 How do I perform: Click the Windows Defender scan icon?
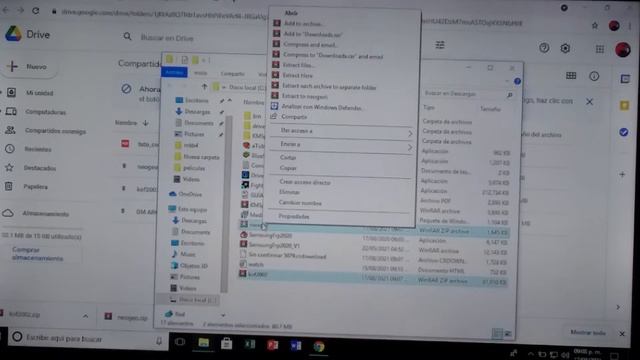tap(274, 106)
